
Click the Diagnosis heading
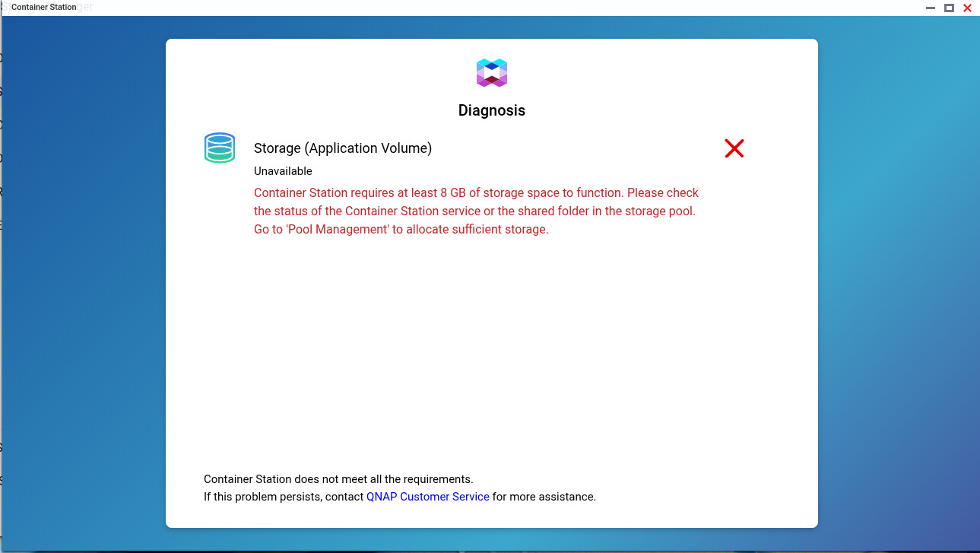[491, 110]
